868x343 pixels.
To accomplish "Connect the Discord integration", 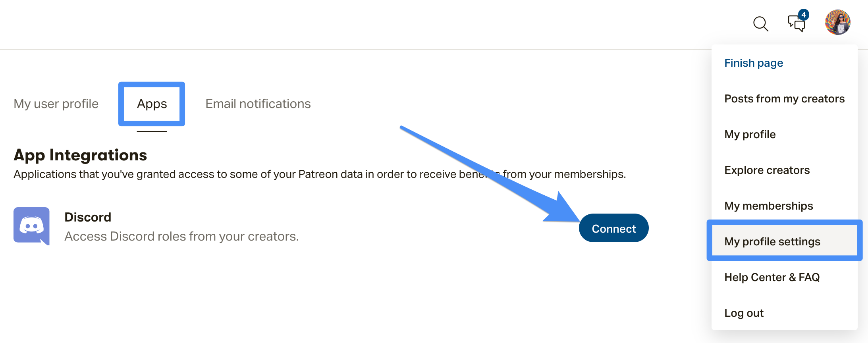I will point(613,228).
